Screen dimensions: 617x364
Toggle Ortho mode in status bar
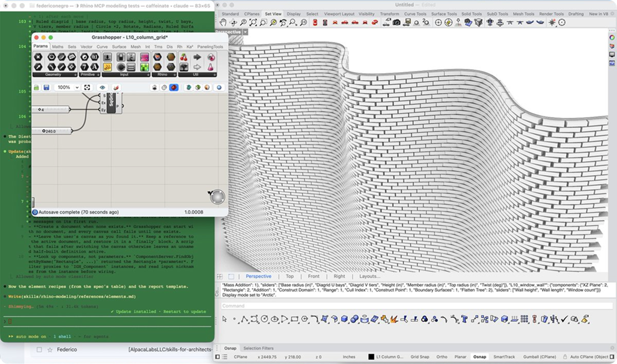click(x=442, y=357)
